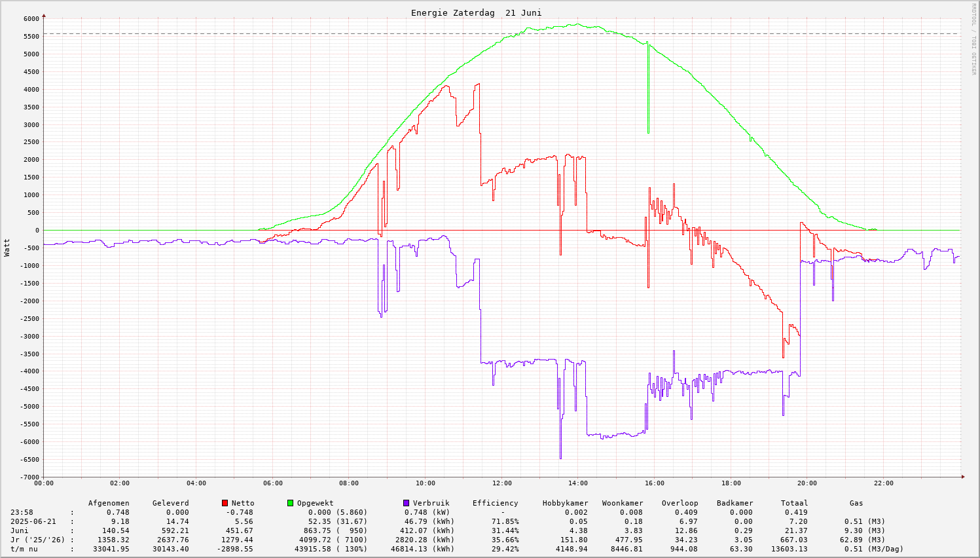The image size is (980, 558).
Task: Select the 06:00 time axis label
Action: pos(272,483)
